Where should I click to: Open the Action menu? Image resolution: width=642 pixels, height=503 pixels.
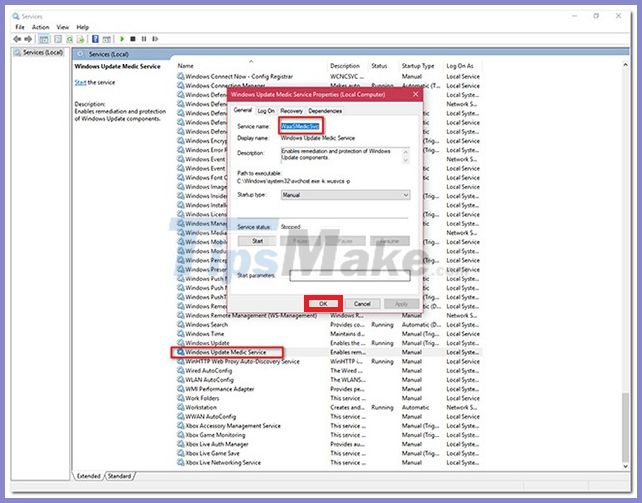pos(41,27)
